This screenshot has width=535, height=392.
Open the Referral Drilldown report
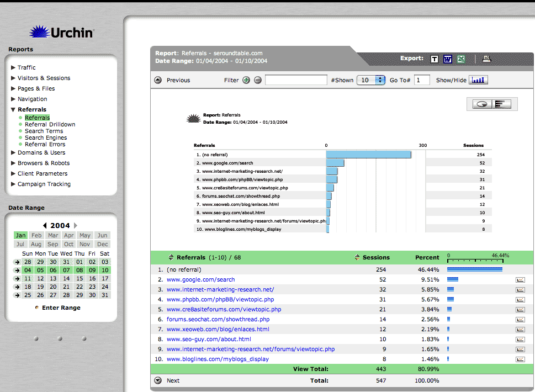tap(50, 125)
